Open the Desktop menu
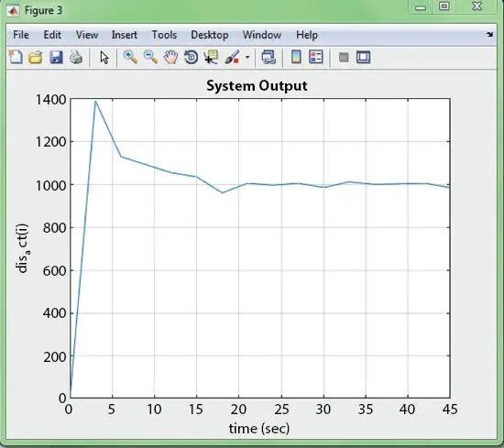Screen dimensions: 504x448 click(210, 35)
